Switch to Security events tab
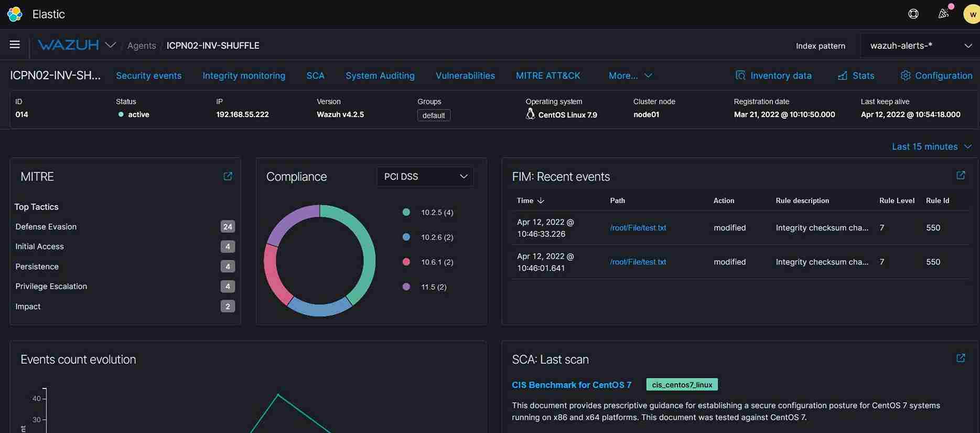Screen dimensions: 980x433 [x=148, y=76]
